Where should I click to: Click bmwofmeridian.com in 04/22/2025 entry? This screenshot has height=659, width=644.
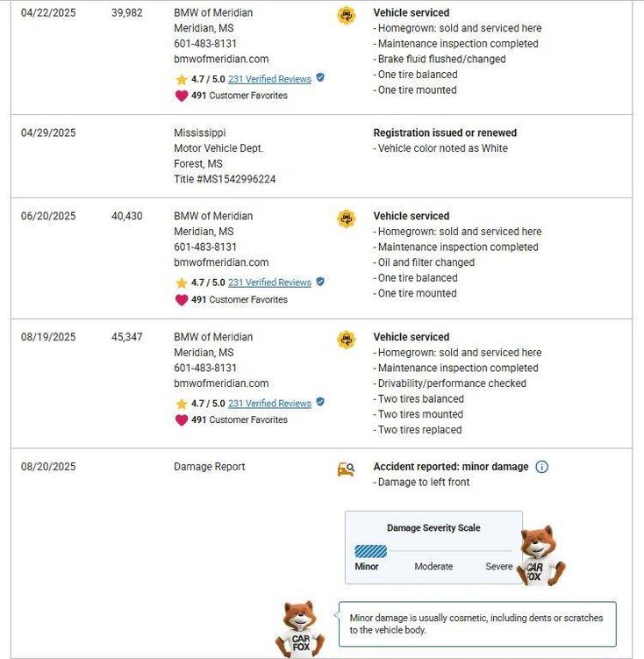pyautogui.click(x=221, y=59)
